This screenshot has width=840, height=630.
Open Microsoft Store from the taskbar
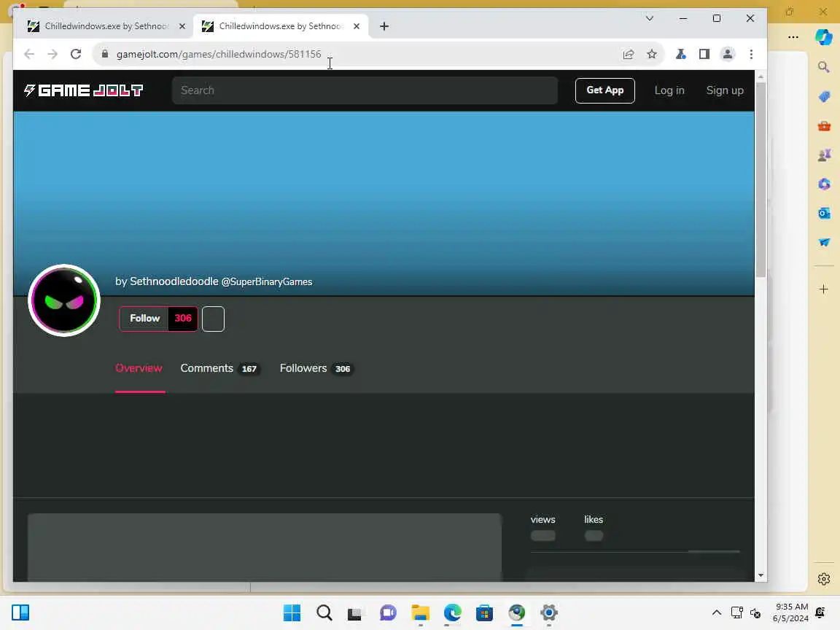coord(484,612)
